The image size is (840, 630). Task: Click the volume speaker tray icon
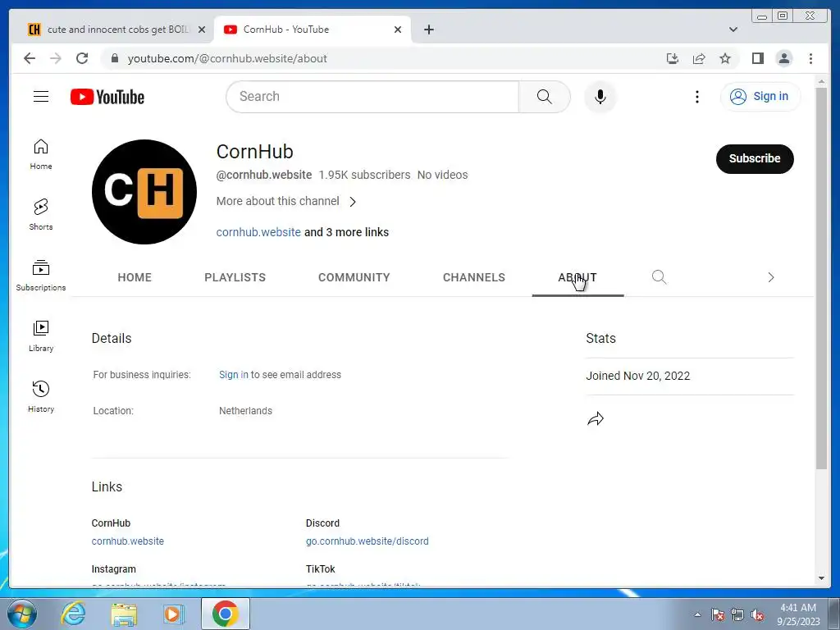point(757,615)
